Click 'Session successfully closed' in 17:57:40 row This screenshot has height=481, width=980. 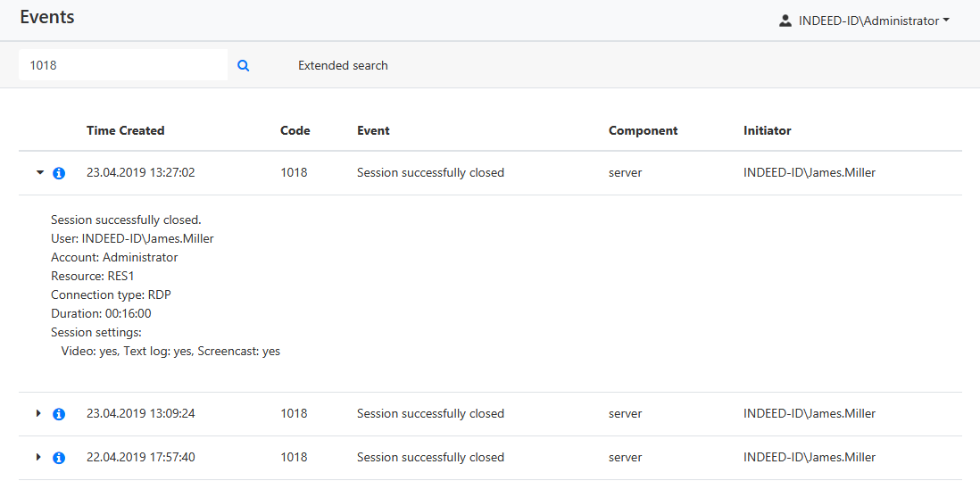click(x=430, y=457)
